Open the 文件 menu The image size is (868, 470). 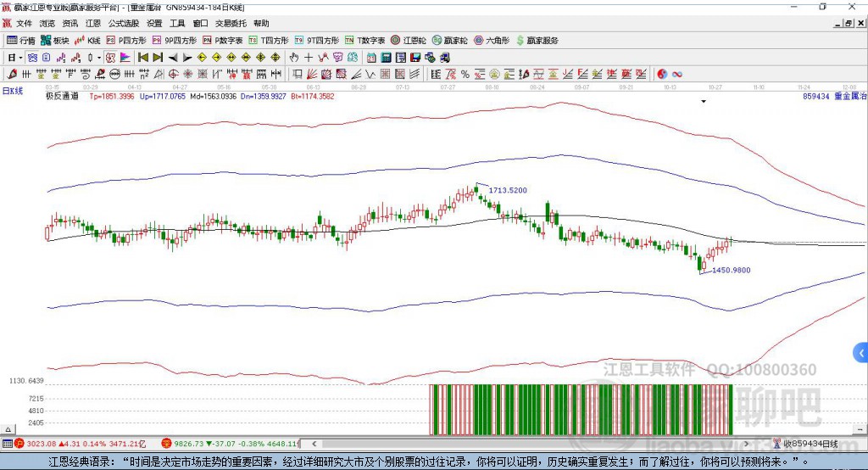coord(24,24)
